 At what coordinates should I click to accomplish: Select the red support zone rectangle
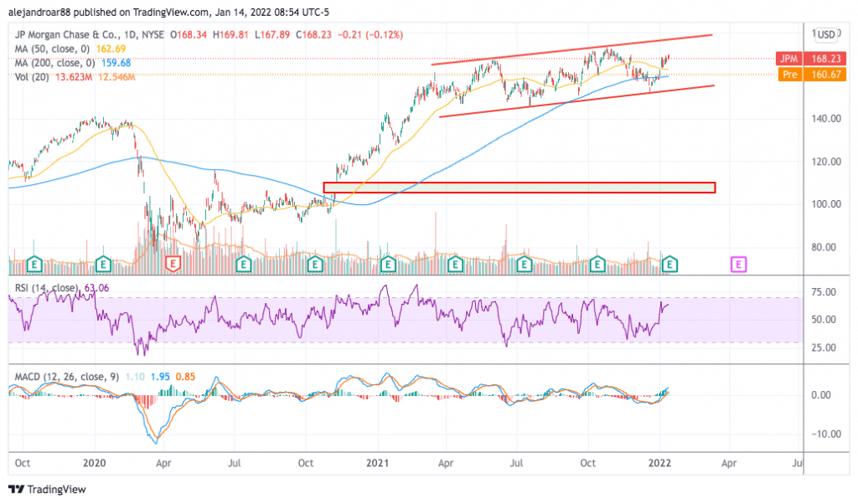click(x=519, y=188)
